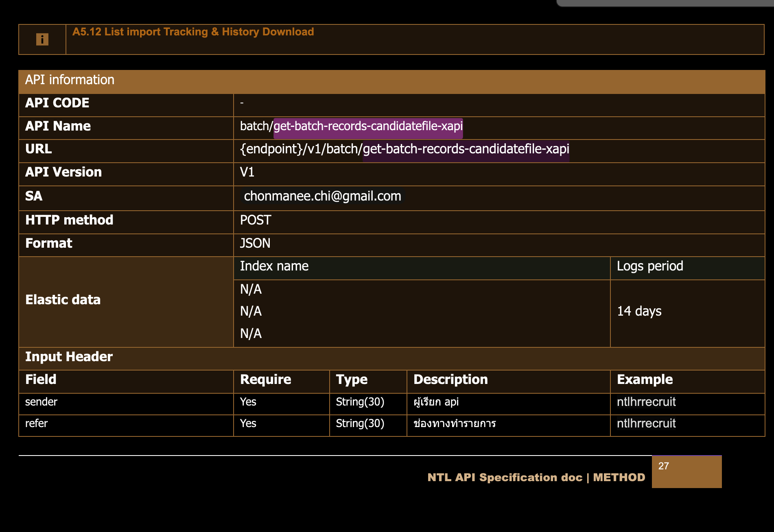Screen dimensions: 774x532
Task: Click the page number 27 box
Action: 686,472
